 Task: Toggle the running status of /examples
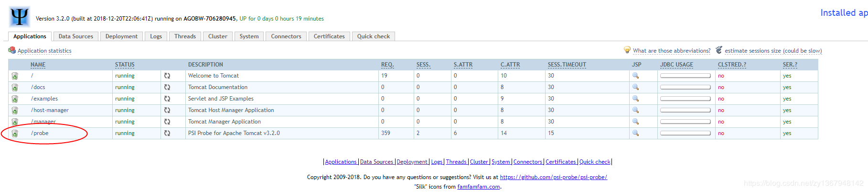125,99
